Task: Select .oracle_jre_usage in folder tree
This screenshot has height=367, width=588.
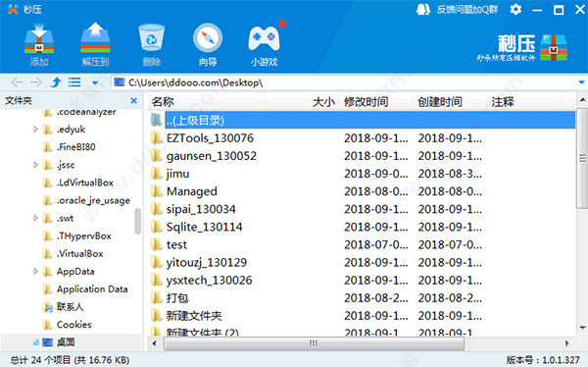Action: tap(93, 200)
